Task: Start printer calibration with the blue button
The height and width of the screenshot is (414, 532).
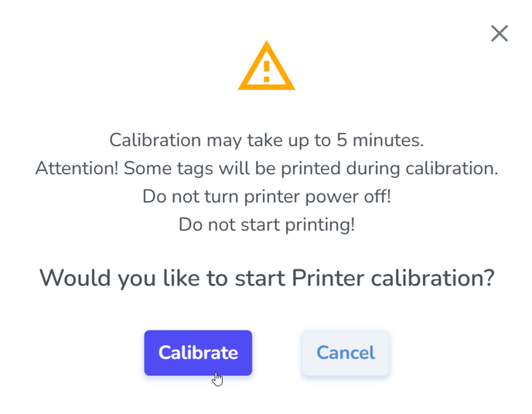Action: click(198, 353)
